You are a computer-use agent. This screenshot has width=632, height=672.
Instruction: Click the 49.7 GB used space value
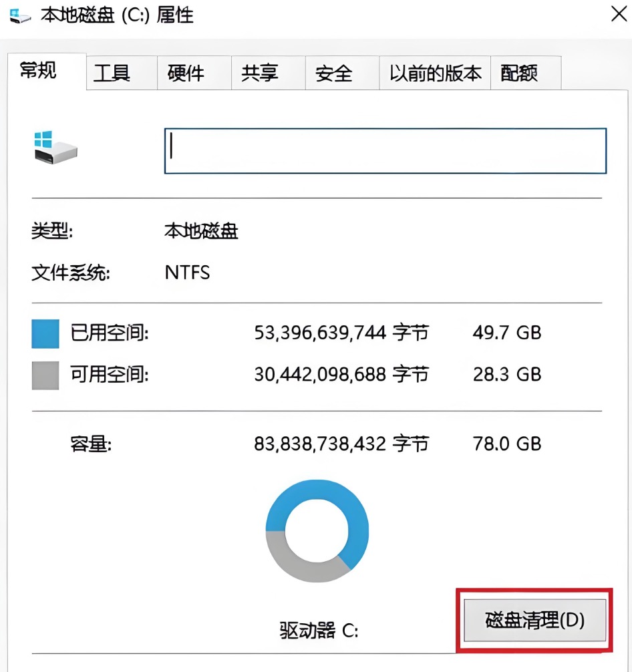point(506,333)
